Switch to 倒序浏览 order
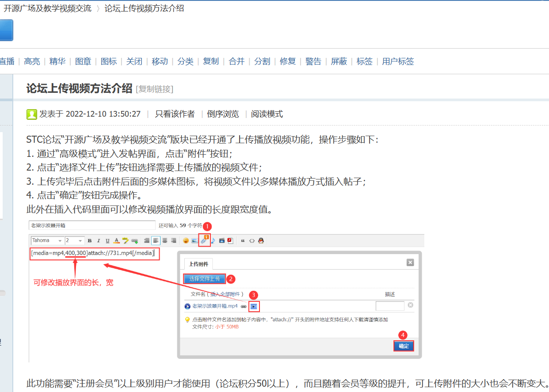Image resolution: width=549 pixels, height=392 pixels. pyautogui.click(x=223, y=114)
